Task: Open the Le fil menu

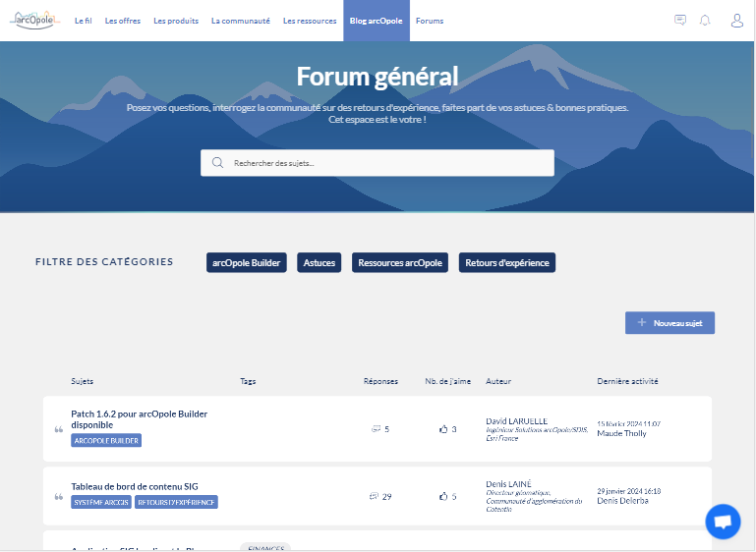Action: [x=83, y=21]
